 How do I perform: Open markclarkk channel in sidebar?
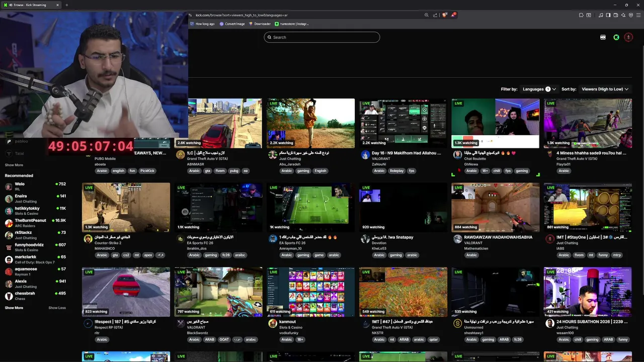tap(35, 259)
